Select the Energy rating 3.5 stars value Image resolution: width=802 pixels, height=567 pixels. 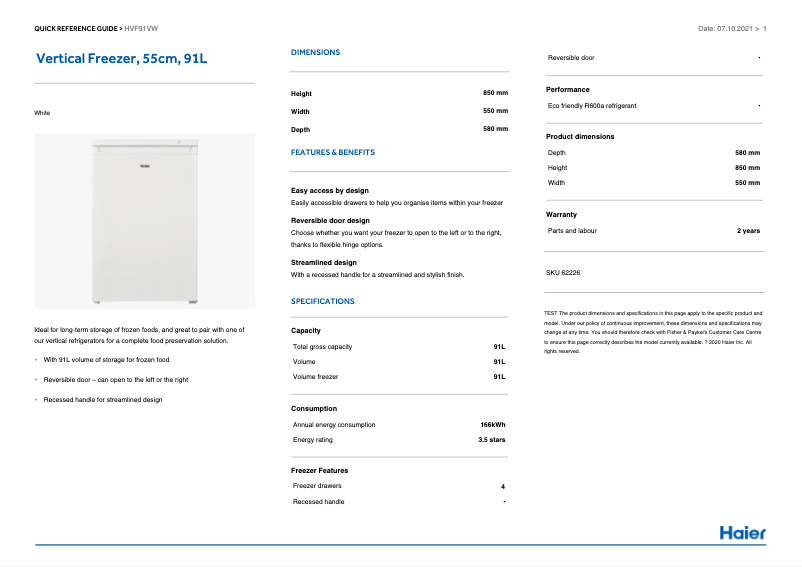pyautogui.click(x=491, y=440)
